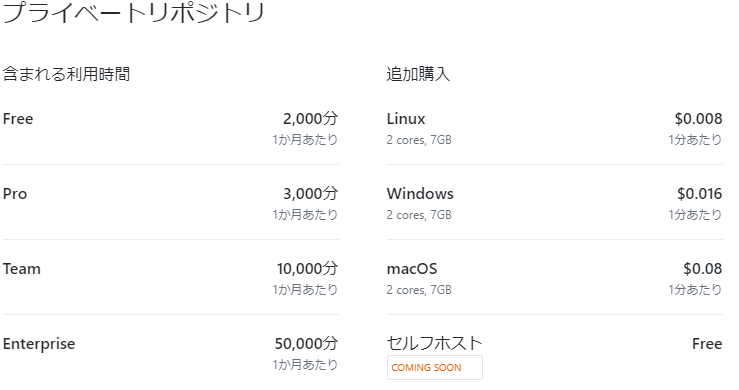Viewport: 739px width, 390px height.
Task: Click the Pro plan label
Action: coord(15,194)
